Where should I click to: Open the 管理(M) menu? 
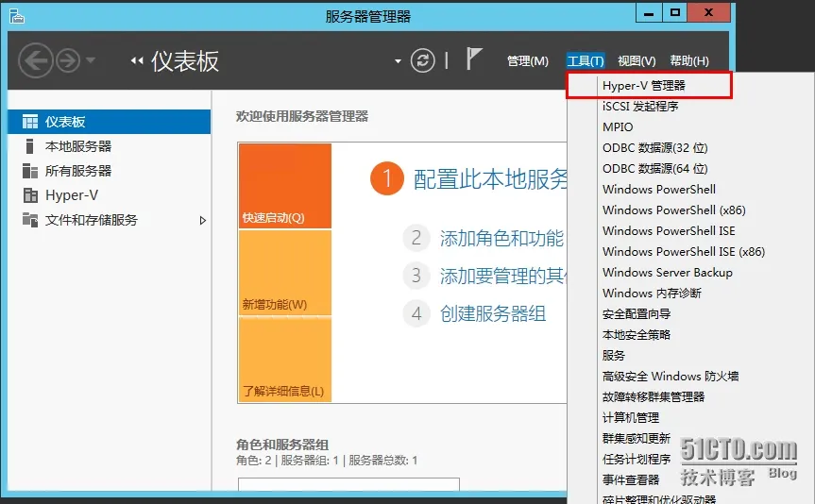[x=528, y=60]
